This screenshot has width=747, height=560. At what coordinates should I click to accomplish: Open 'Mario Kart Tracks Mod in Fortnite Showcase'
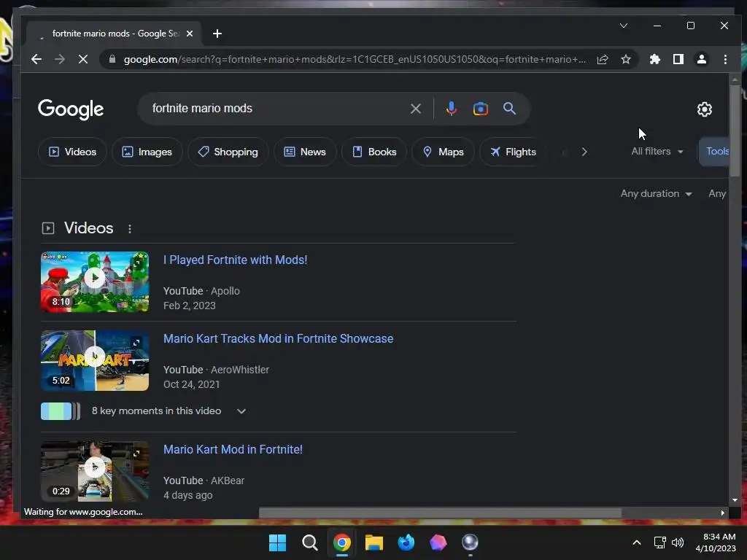point(278,338)
